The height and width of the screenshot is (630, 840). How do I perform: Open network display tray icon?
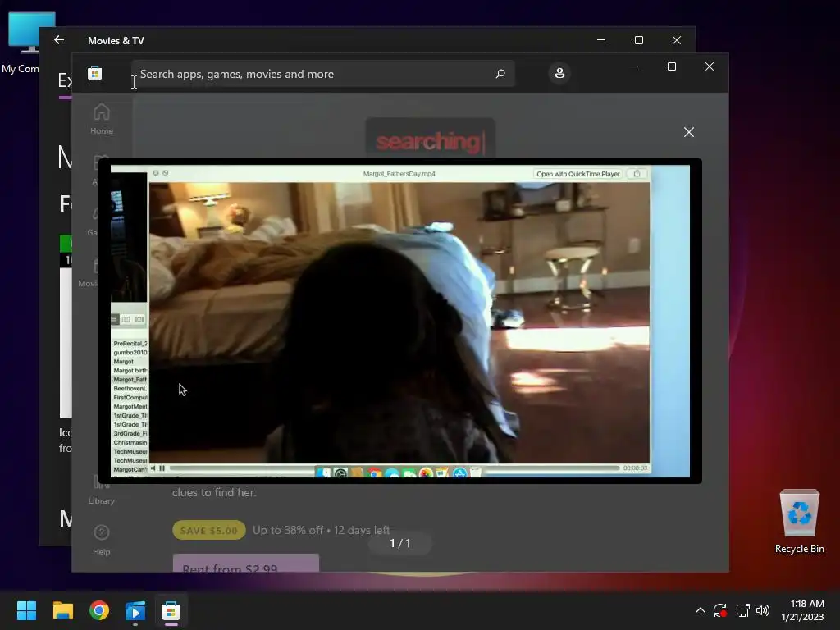point(742,610)
